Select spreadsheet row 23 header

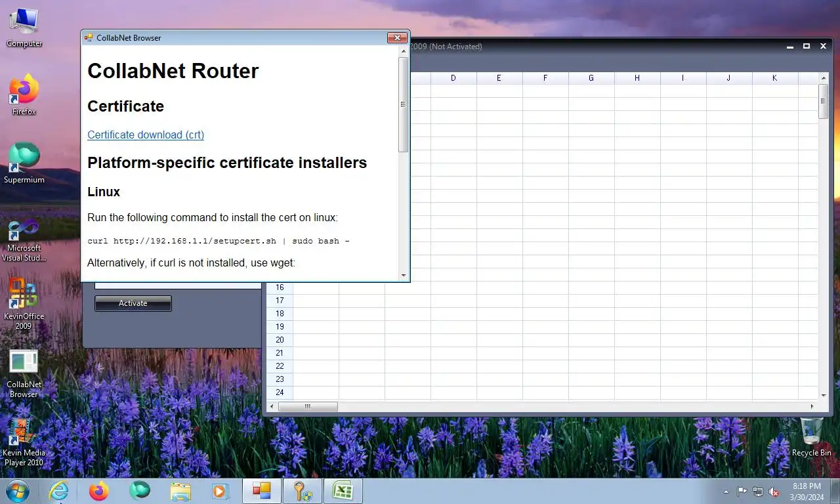280,379
